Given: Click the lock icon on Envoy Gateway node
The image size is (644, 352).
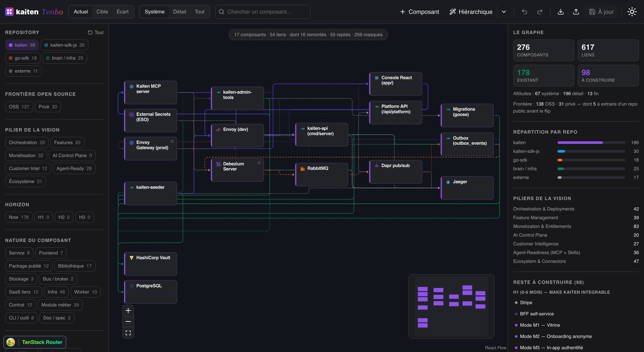Looking at the screenshot, I should click(172, 141).
